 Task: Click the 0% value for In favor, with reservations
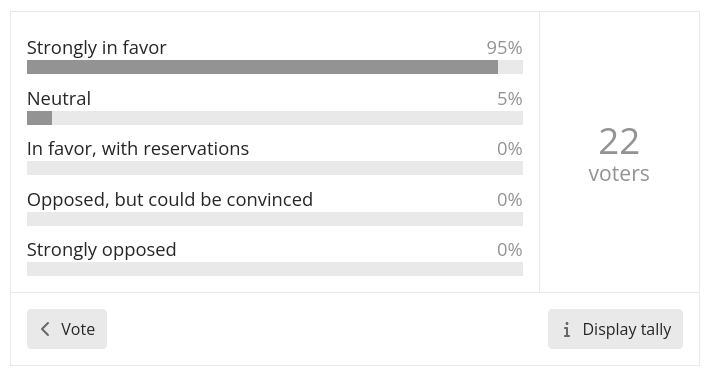coord(510,149)
